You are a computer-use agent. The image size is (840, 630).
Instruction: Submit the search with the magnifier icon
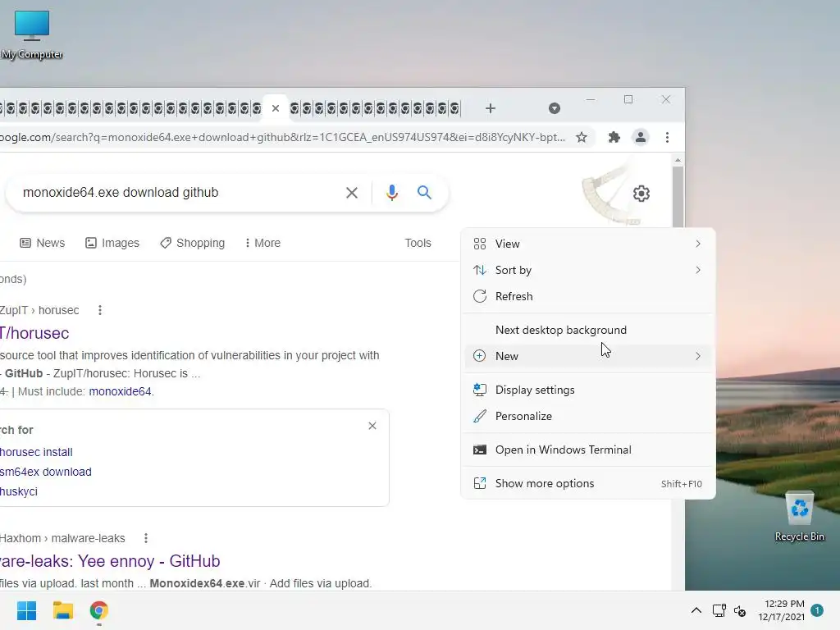pos(424,192)
